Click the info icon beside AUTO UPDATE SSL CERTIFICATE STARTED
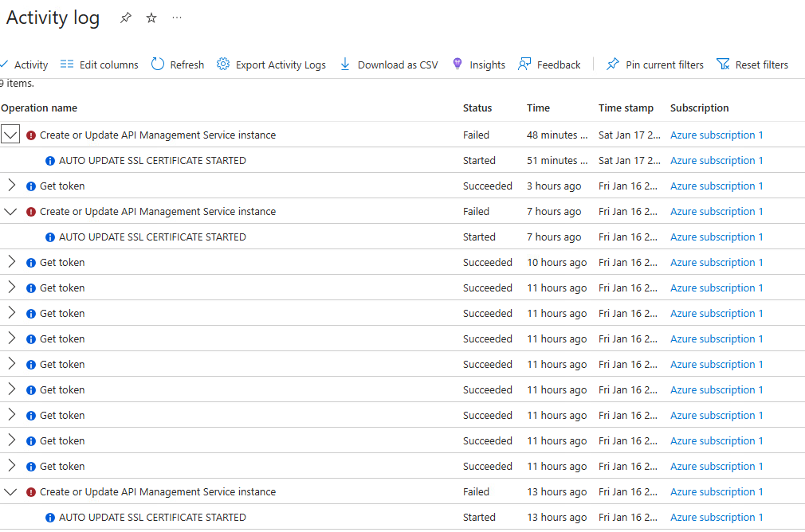The height and width of the screenshot is (532, 805). (x=49, y=160)
